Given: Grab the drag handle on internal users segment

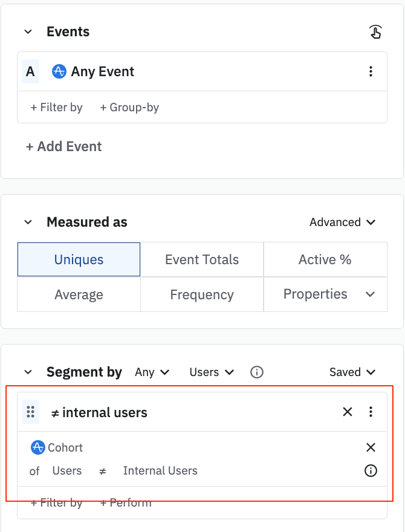Looking at the screenshot, I should (31, 412).
